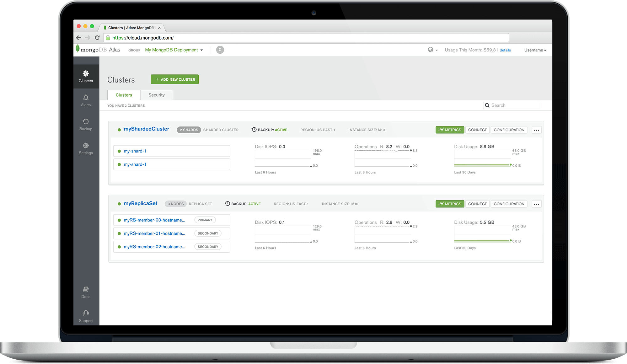Screen dimensions: 627x364
Task: Open the ellipsis menu for myShardedCluster
Action: click(x=536, y=130)
